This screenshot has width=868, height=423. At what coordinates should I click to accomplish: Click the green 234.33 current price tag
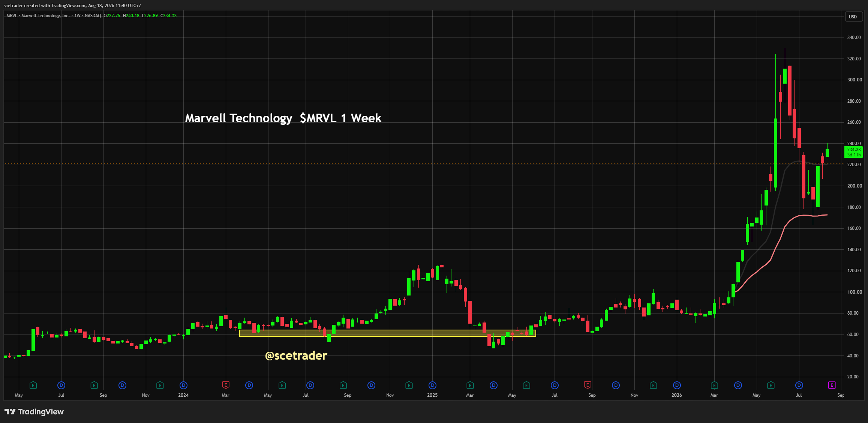[x=854, y=152]
